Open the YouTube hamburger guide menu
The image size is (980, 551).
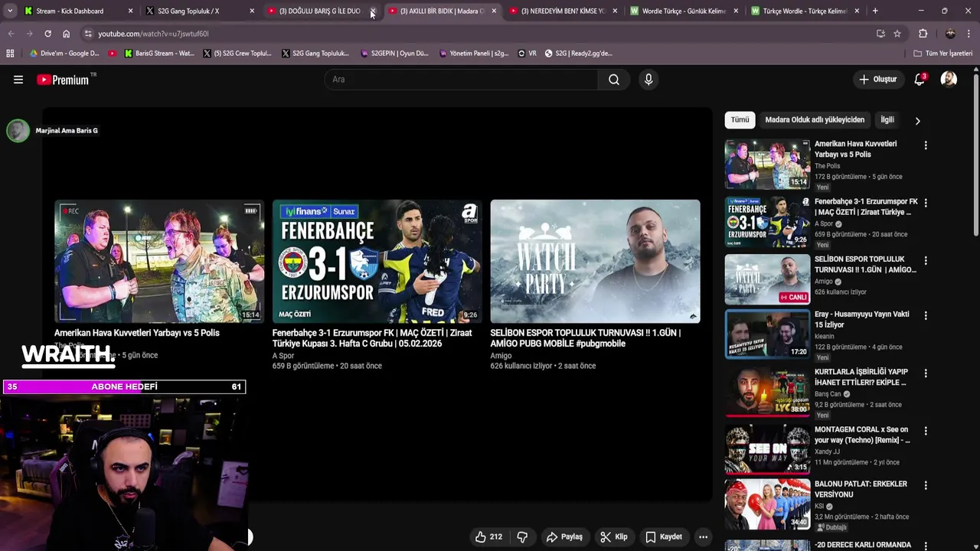click(x=18, y=80)
